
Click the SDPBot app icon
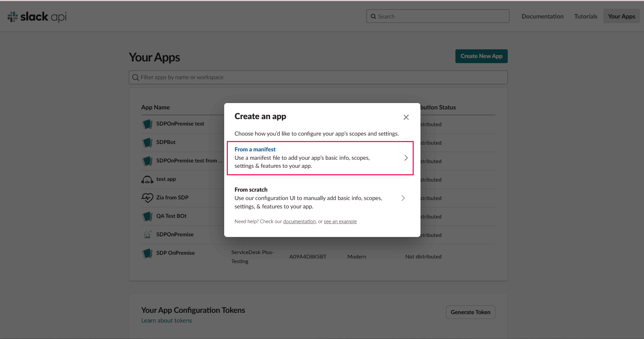[147, 142]
